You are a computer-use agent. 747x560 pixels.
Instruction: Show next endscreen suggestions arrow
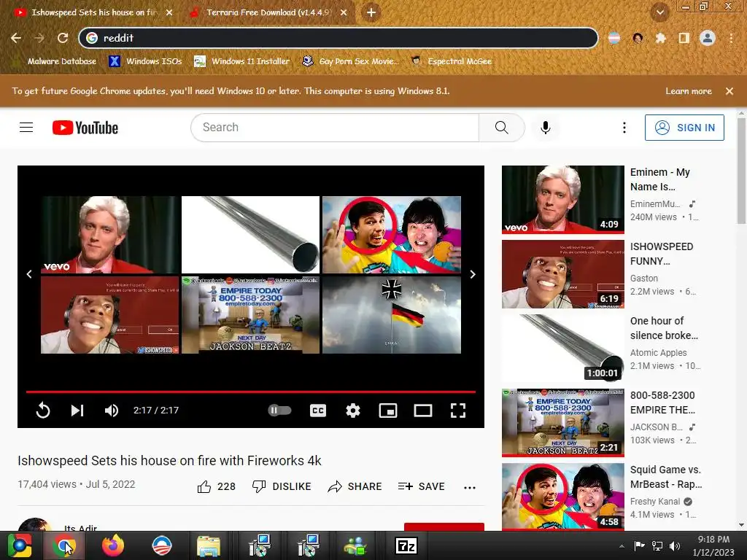point(473,274)
